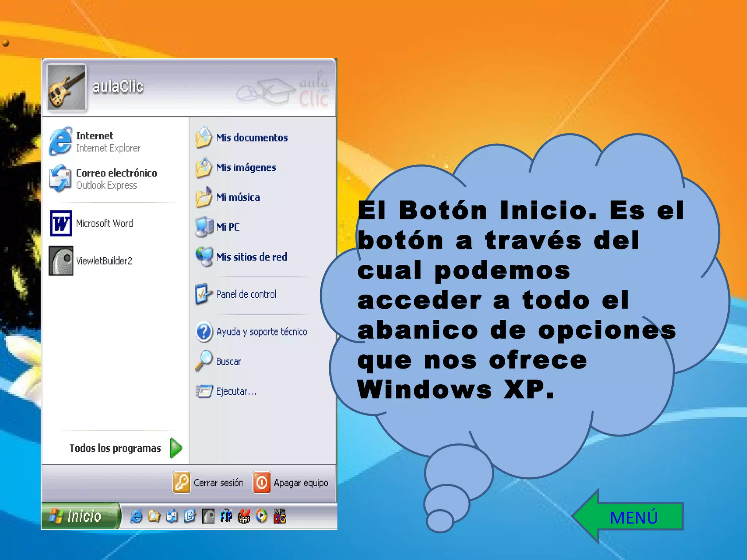This screenshot has width=747, height=560.
Task: Select the Mis documentos label
Action: coord(252,137)
